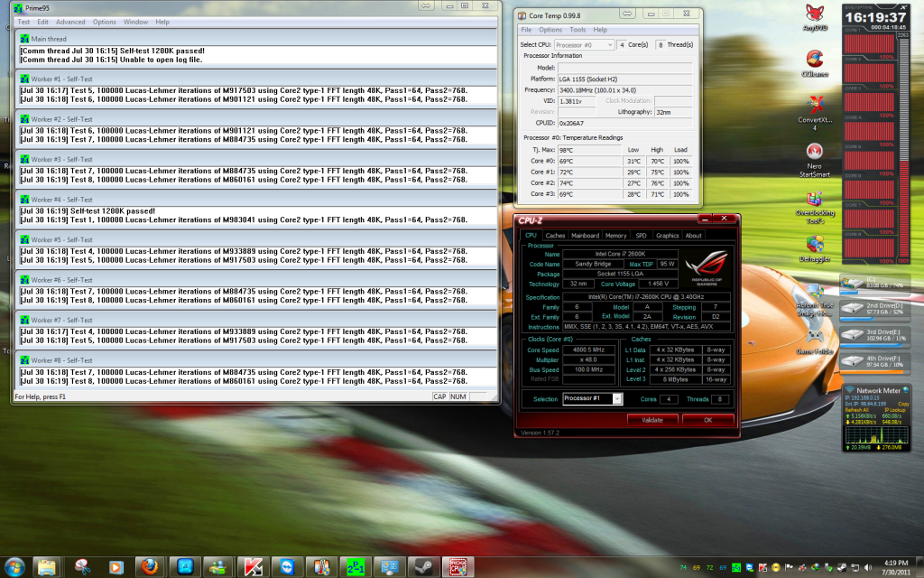Image resolution: width=924 pixels, height=578 pixels.
Task: Open the Select CPU dropdown in Core Temp
Action: coord(584,45)
